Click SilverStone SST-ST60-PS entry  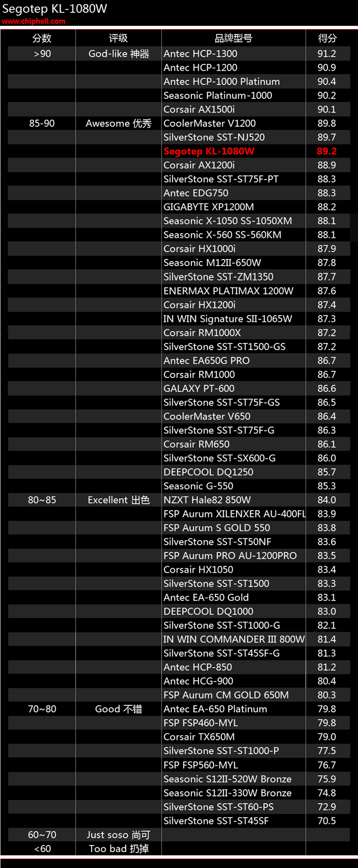[218, 807]
